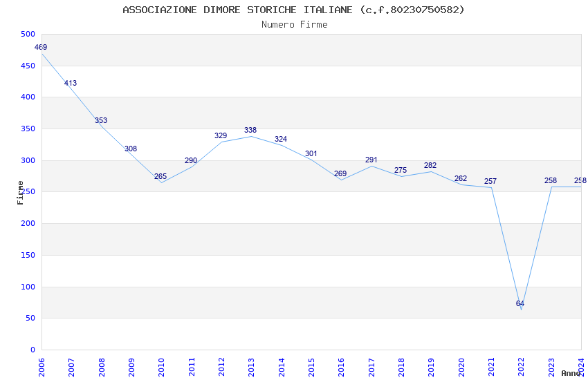
Task: Click the 353 value on the line
Action: pyautogui.click(x=101, y=120)
